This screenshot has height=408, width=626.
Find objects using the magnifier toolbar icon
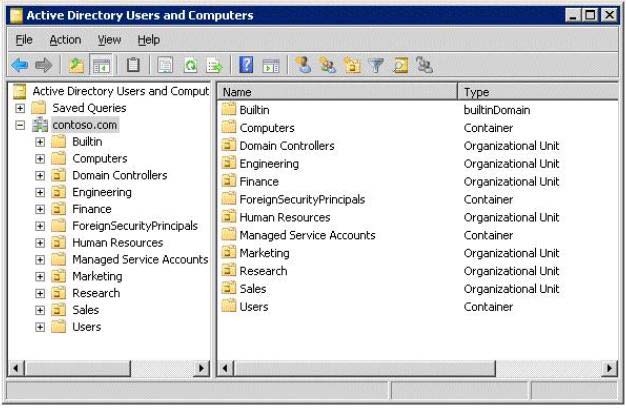(x=400, y=65)
